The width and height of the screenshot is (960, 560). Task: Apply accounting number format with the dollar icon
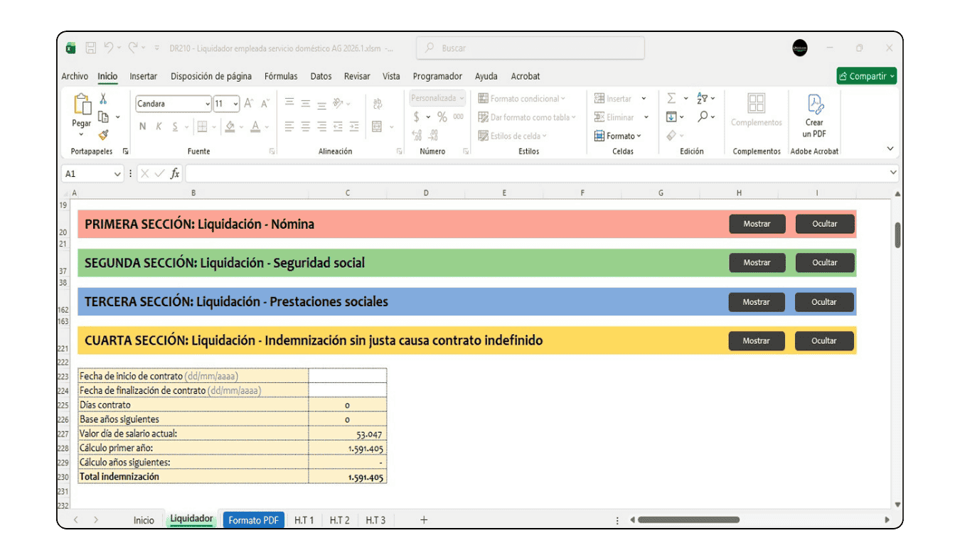(x=416, y=117)
